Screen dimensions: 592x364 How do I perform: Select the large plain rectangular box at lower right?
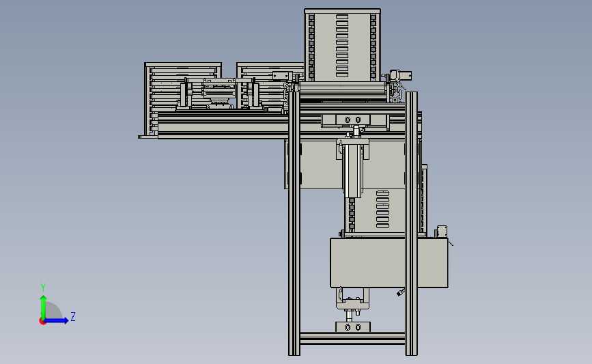coord(389,263)
